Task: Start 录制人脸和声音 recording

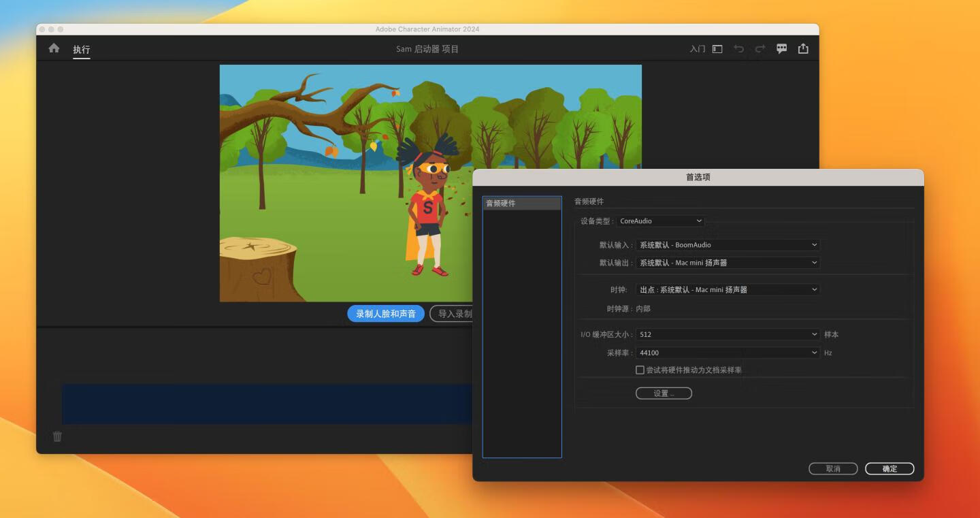Action: coord(386,314)
